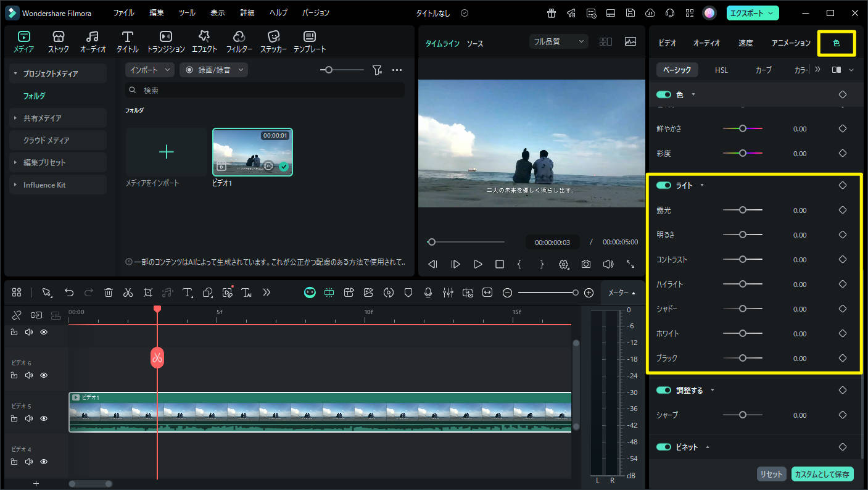Open the ツール menu

187,13
